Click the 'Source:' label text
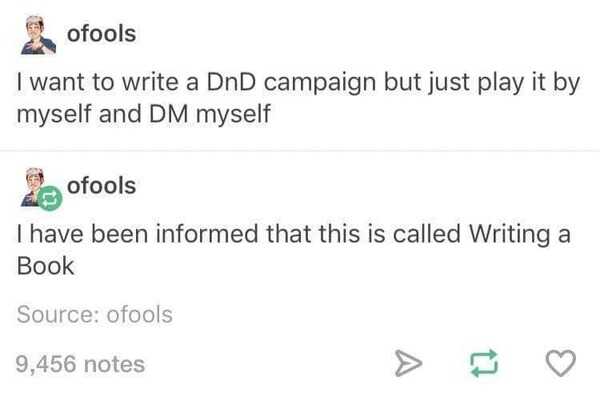 tap(59, 315)
